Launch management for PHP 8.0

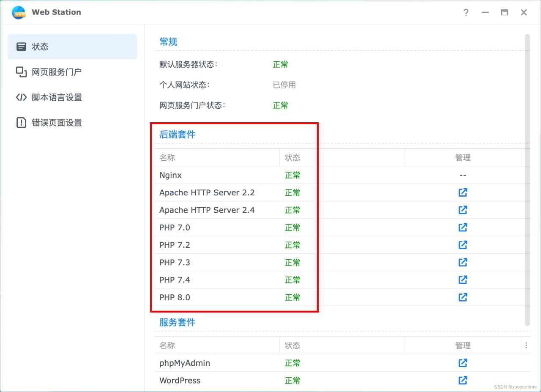coord(462,297)
